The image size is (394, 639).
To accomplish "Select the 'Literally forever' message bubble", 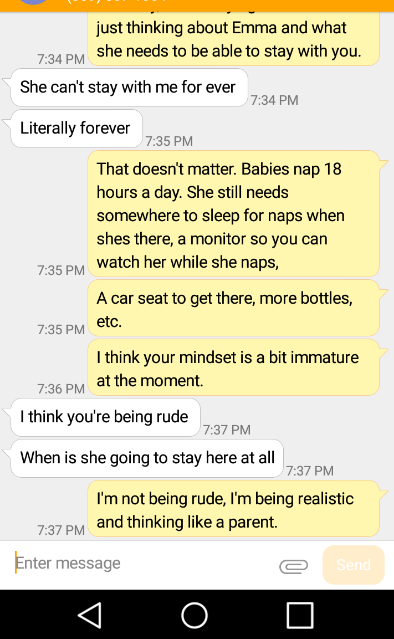I will (77, 128).
